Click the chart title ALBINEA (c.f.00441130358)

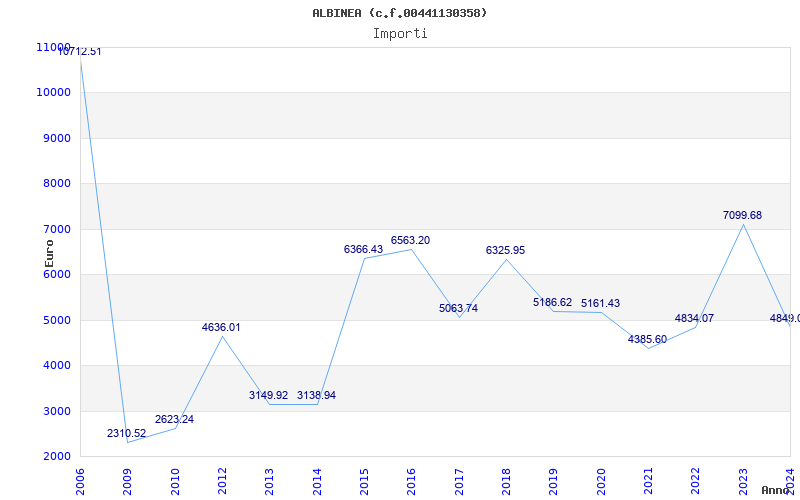pos(399,13)
